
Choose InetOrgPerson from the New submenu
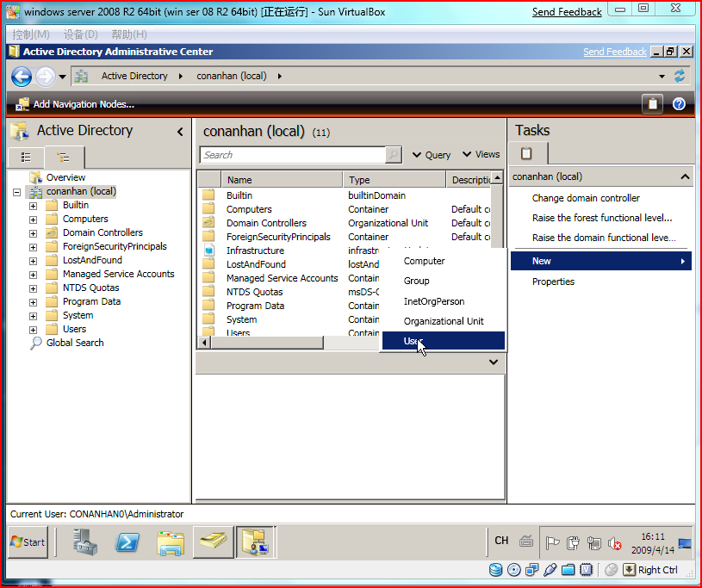[x=444, y=301]
